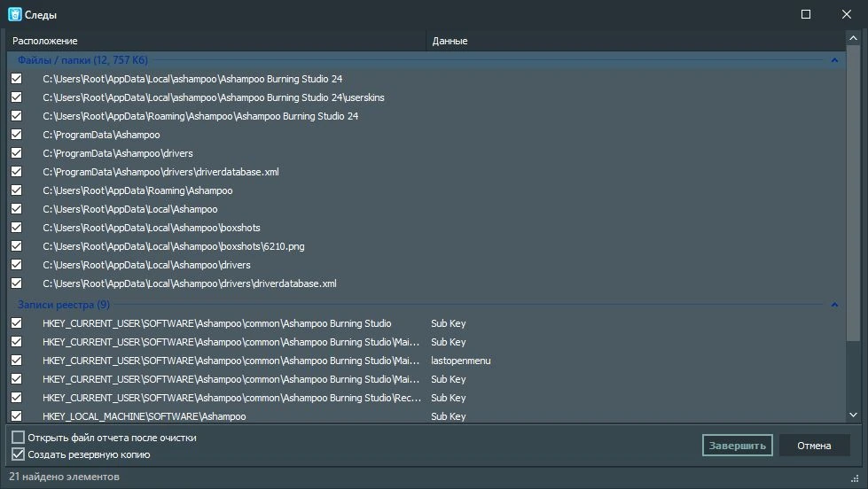This screenshot has width=868, height=489.
Task: Click the lastopenmenu data value
Action: coord(460,361)
